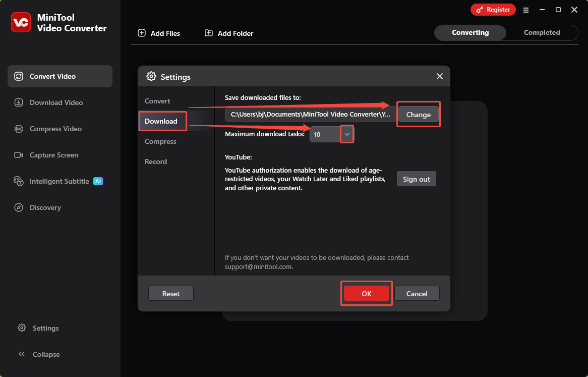Select the Compress Video tool

pos(18,128)
